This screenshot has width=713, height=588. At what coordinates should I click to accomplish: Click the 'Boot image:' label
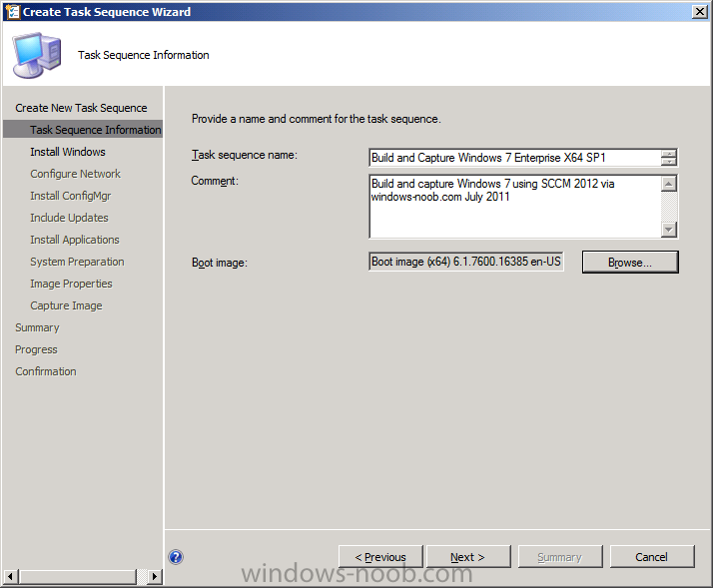(x=220, y=263)
